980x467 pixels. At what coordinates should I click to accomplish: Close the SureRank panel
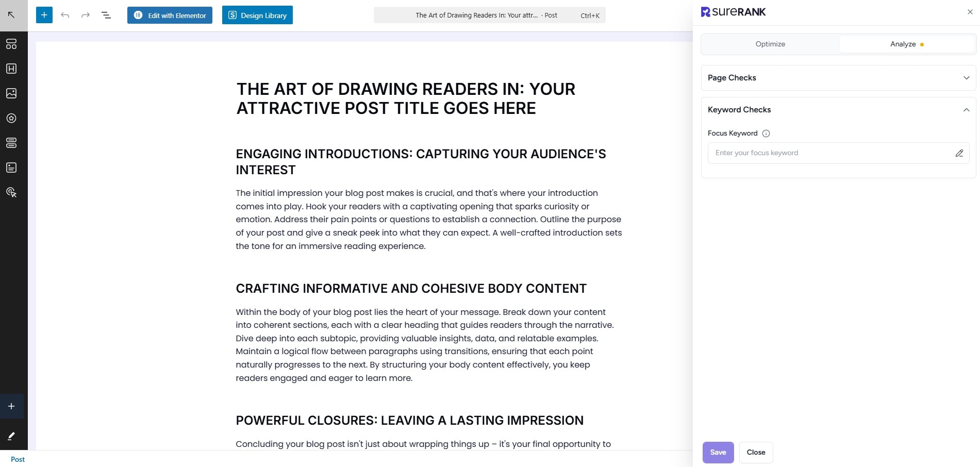970,12
